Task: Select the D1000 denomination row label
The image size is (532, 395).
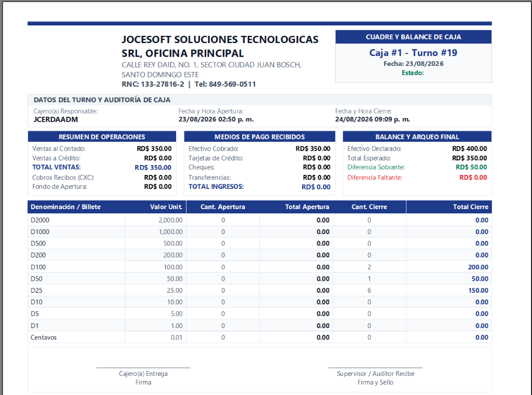Action: click(40, 232)
